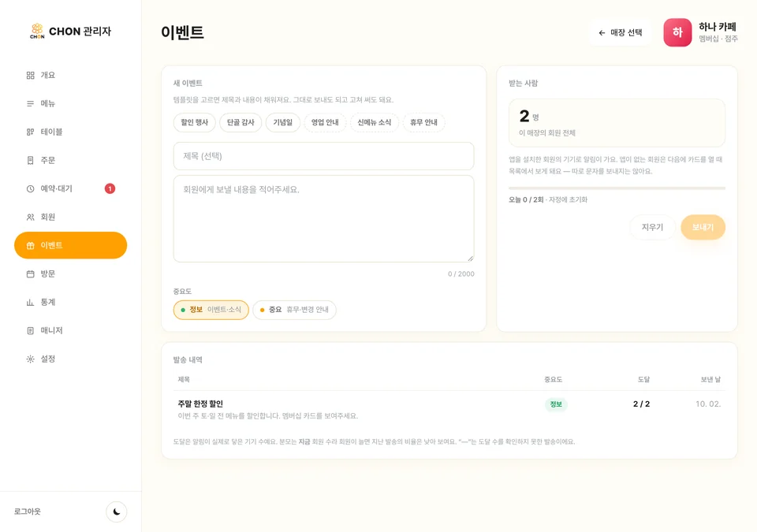Choose the 신메뉴 소식 template chip
This screenshot has width=757, height=532.
(374, 123)
